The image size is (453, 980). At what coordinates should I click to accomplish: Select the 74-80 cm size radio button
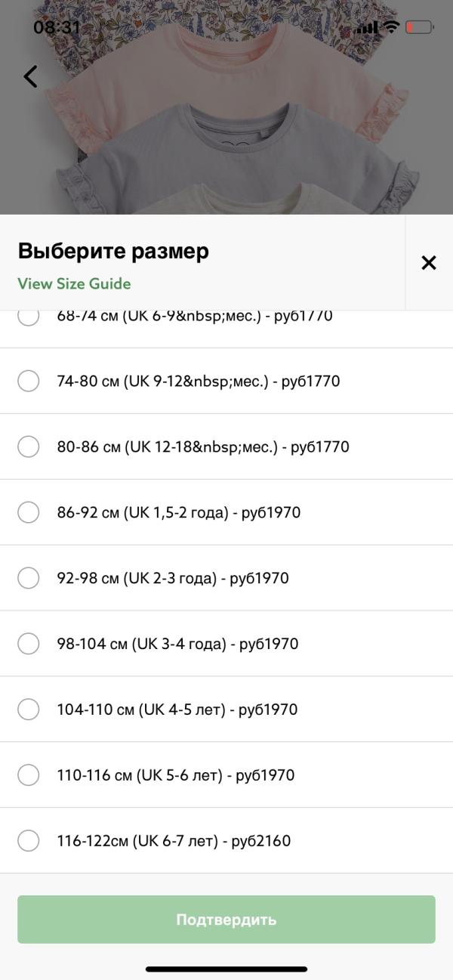pos(29,381)
